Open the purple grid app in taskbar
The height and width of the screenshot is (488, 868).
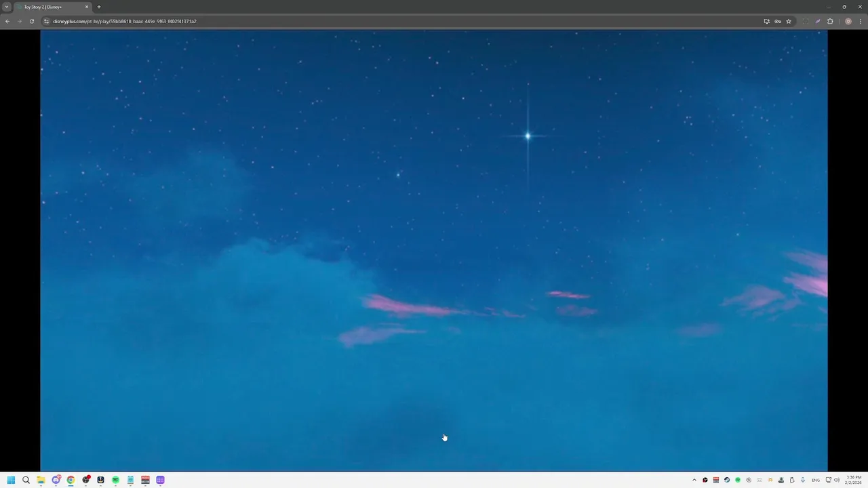click(160, 480)
